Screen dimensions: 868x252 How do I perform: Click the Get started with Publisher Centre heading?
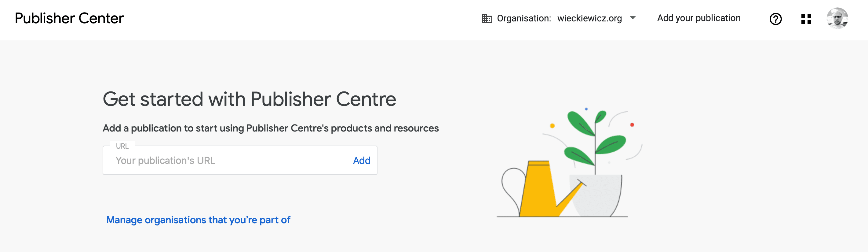coord(249,99)
